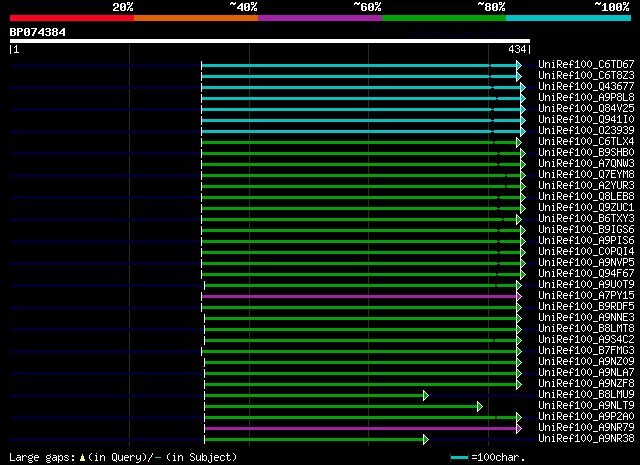Click the purple arrowhead on the UniRef100_A9NR79 alignment
The width and height of the screenshot is (640, 465).
pos(519,429)
